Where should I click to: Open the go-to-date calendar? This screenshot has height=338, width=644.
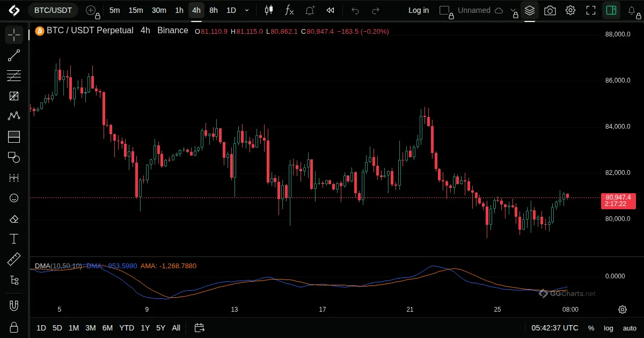click(x=199, y=328)
